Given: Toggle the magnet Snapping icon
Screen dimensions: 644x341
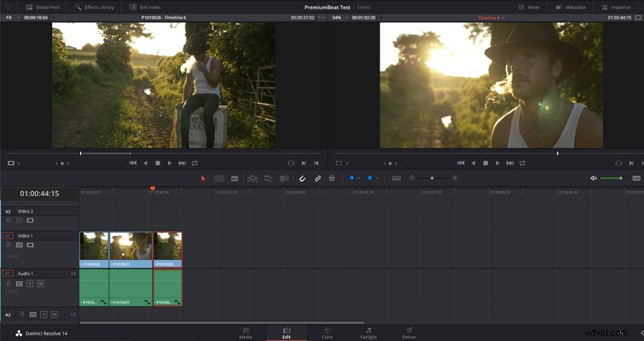Looking at the screenshot, I should tap(302, 178).
